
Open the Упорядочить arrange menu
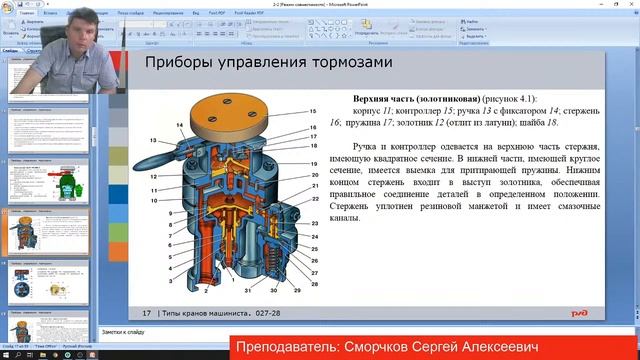point(367,28)
